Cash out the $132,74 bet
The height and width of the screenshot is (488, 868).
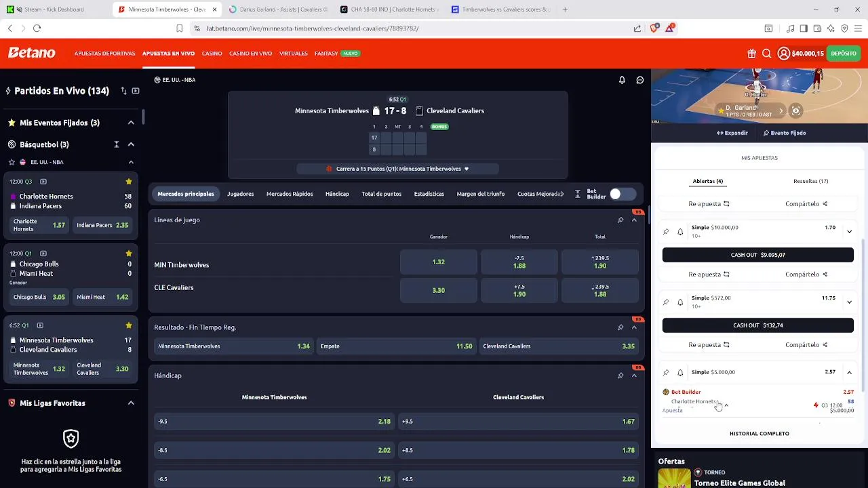click(x=758, y=325)
